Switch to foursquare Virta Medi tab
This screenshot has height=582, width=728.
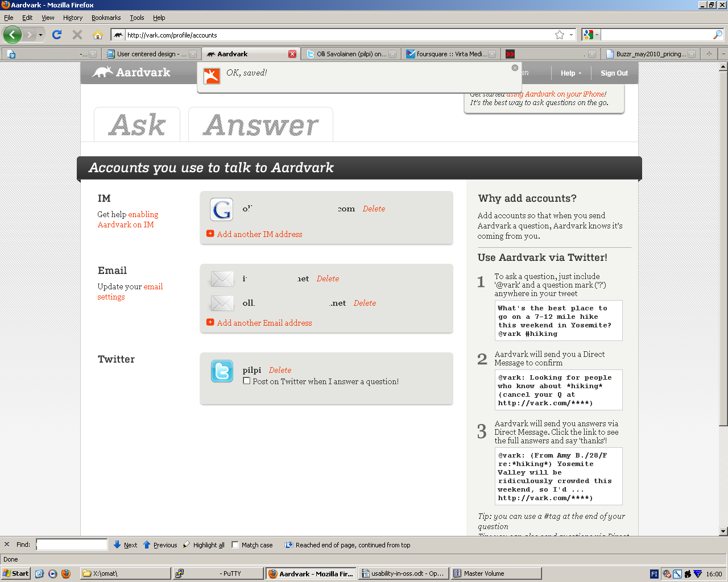(x=451, y=54)
